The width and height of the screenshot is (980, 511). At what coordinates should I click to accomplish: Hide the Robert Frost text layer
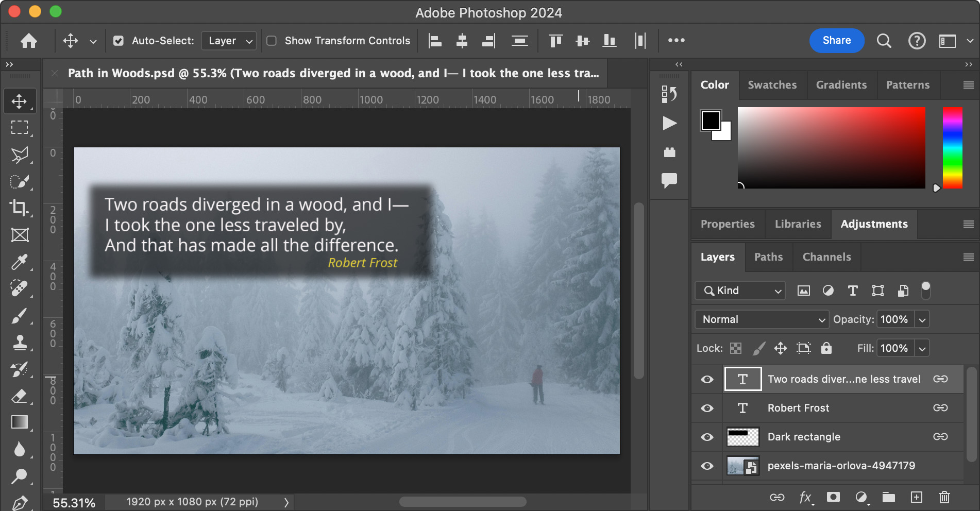(707, 408)
